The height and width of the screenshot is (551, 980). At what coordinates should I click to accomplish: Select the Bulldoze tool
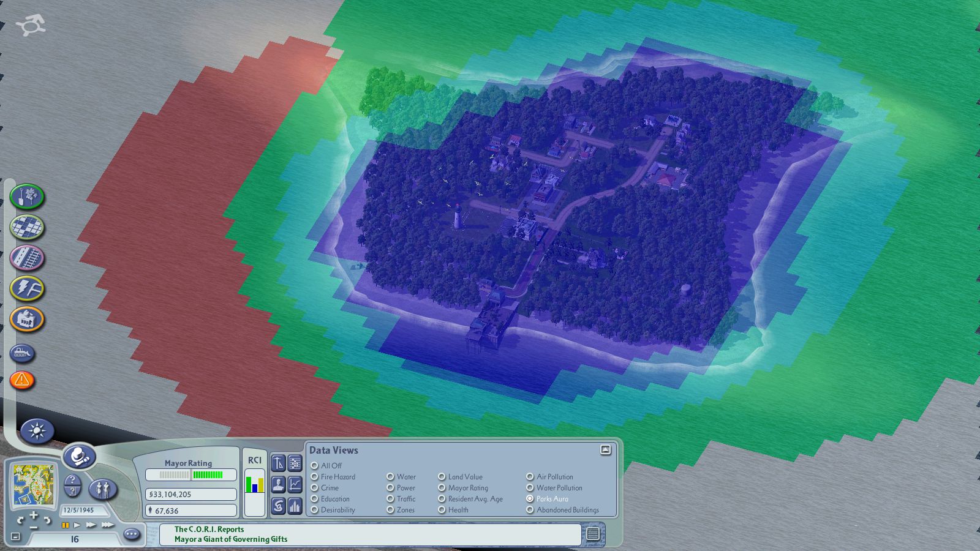[x=23, y=353]
